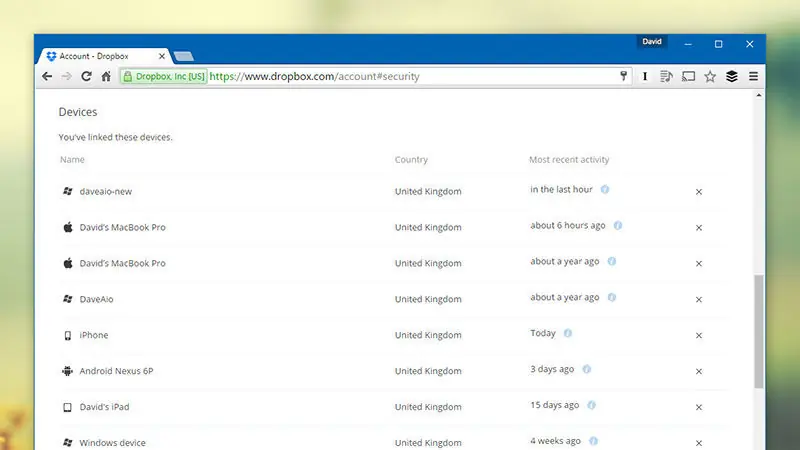
Task: Open the Chrome hamburger menu
Action: pyautogui.click(x=754, y=77)
